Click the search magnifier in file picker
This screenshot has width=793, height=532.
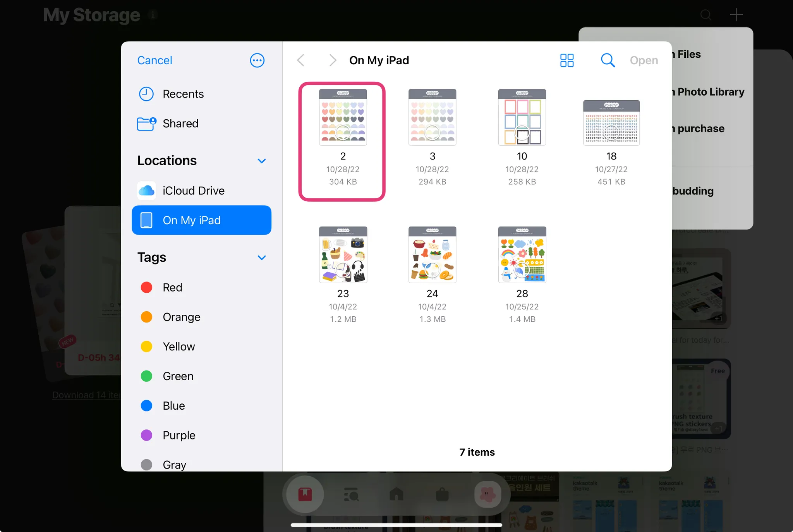(x=608, y=60)
